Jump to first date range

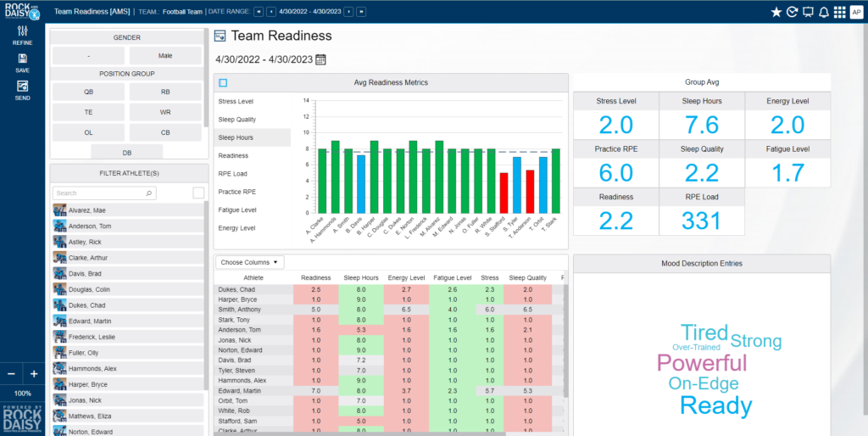click(259, 12)
